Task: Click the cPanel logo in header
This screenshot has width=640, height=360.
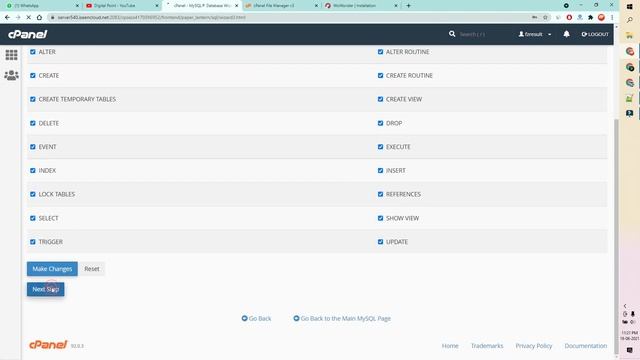Action: click(28, 34)
